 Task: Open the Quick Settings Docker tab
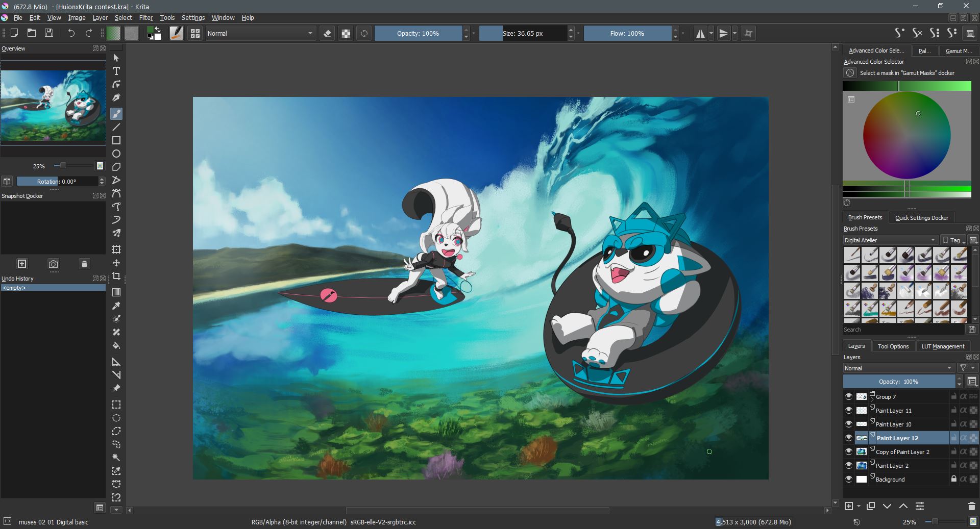pyautogui.click(x=921, y=218)
